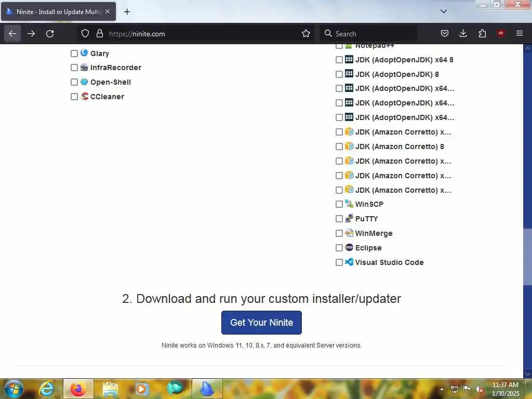
Task: Open the taskbar clock showing 11:37 AM
Action: [506, 389]
